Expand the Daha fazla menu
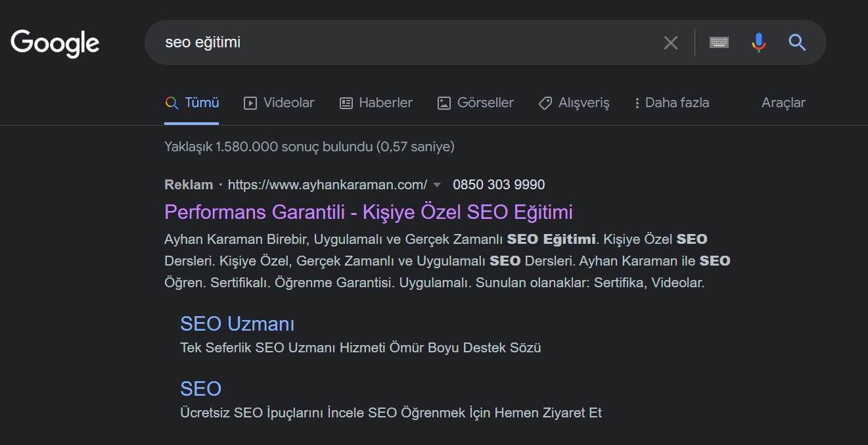 point(671,103)
